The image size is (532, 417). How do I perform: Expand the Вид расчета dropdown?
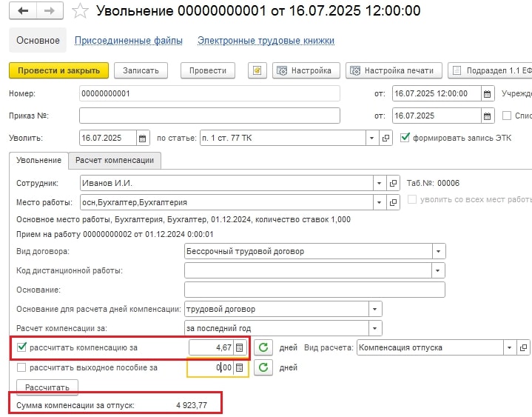(x=509, y=347)
